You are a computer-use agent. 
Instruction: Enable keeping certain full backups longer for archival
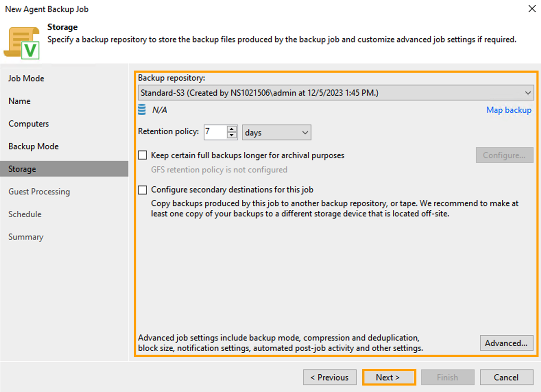coord(143,155)
